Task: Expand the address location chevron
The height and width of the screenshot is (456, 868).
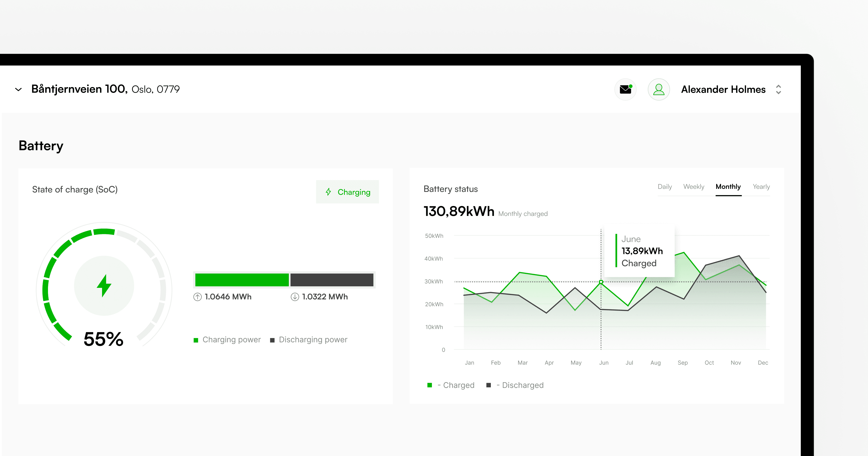Action: pos(18,90)
